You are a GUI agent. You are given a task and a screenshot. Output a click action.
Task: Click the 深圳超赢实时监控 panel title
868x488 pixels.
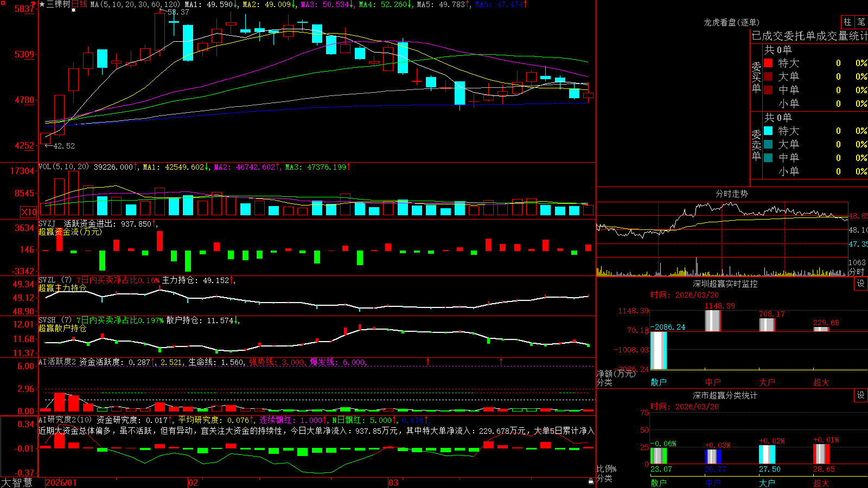725,284
